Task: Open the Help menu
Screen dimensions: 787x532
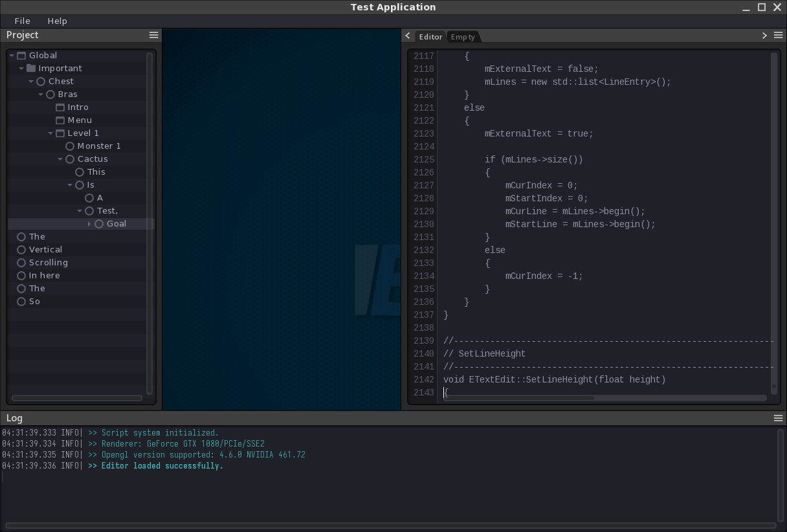Action: pyautogui.click(x=58, y=21)
